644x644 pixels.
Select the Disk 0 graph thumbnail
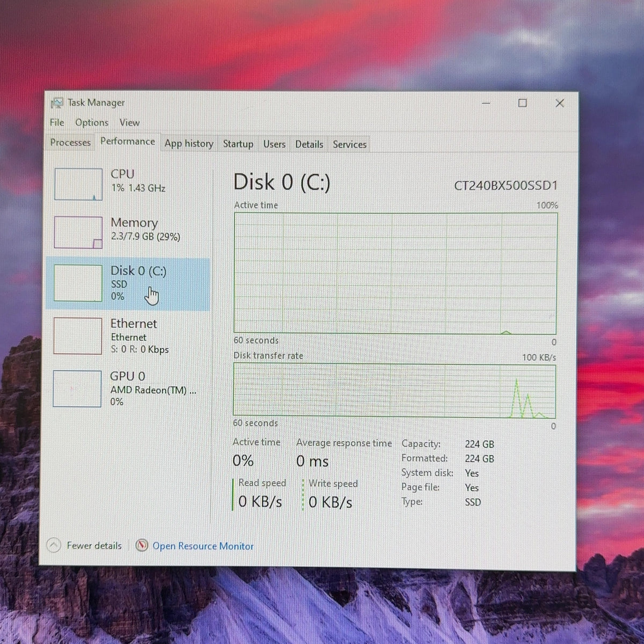pyautogui.click(x=78, y=283)
